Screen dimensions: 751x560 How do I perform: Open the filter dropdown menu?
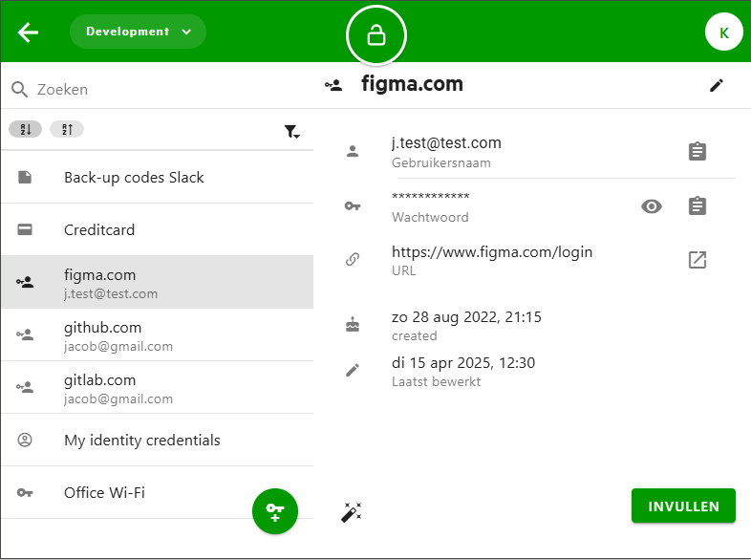pyautogui.click(x=291, y=132)
